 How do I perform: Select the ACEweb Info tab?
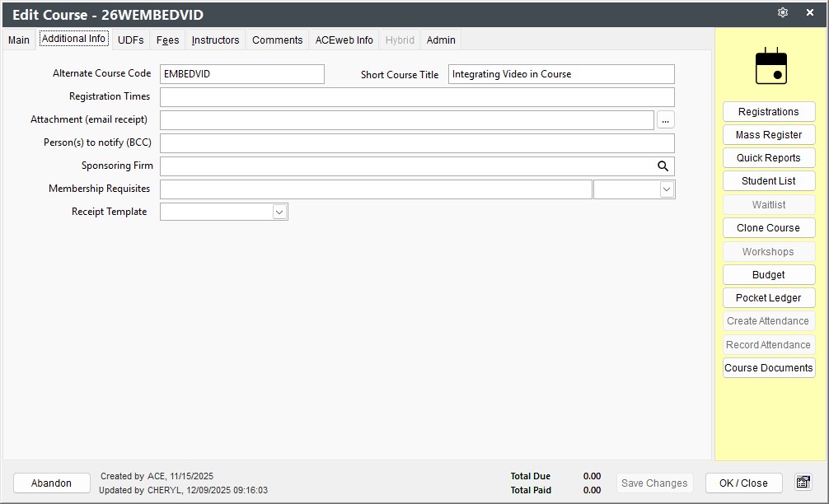344,40
